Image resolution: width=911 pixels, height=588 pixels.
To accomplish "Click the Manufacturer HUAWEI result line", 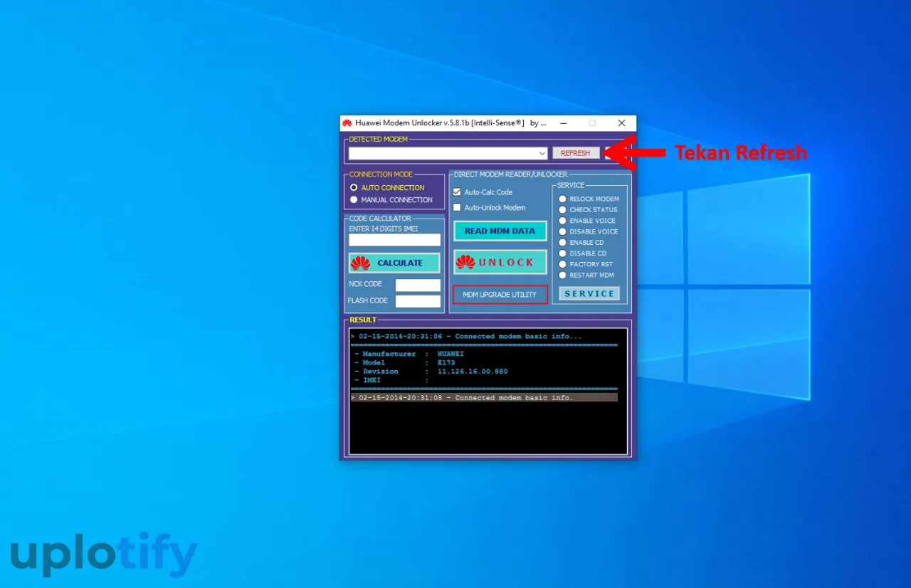I will (x=409, y=354).
